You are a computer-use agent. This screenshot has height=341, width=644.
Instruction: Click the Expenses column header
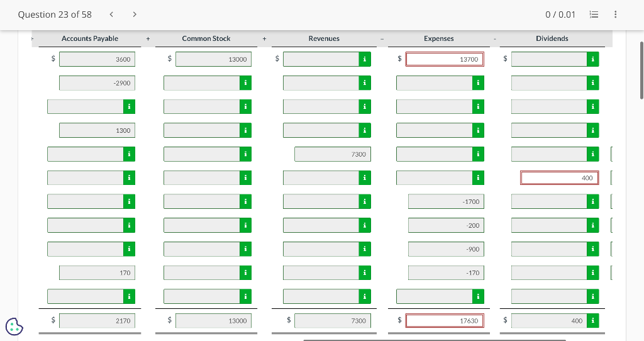tap(438, 38)
